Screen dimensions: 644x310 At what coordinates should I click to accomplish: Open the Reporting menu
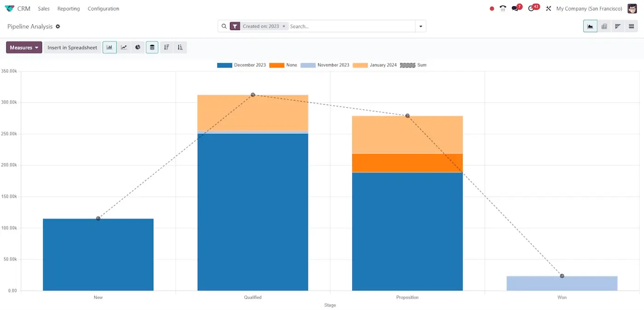tap(68, 8)
